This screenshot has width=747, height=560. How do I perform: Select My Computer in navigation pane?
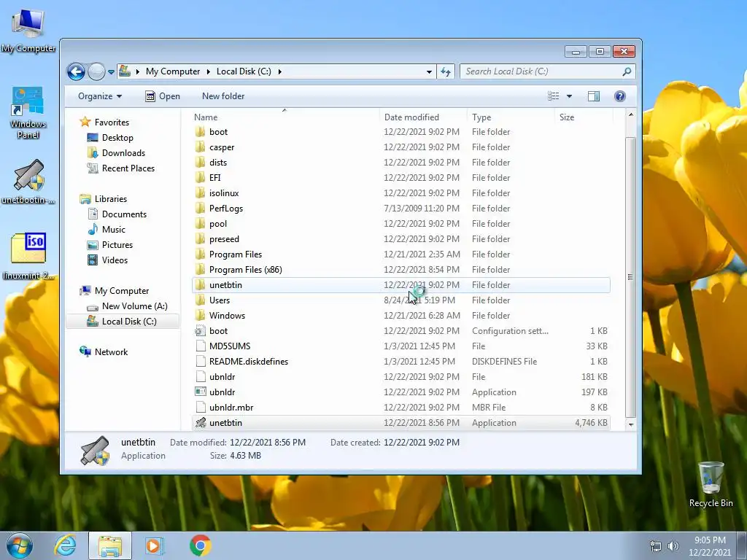[122, 291]
